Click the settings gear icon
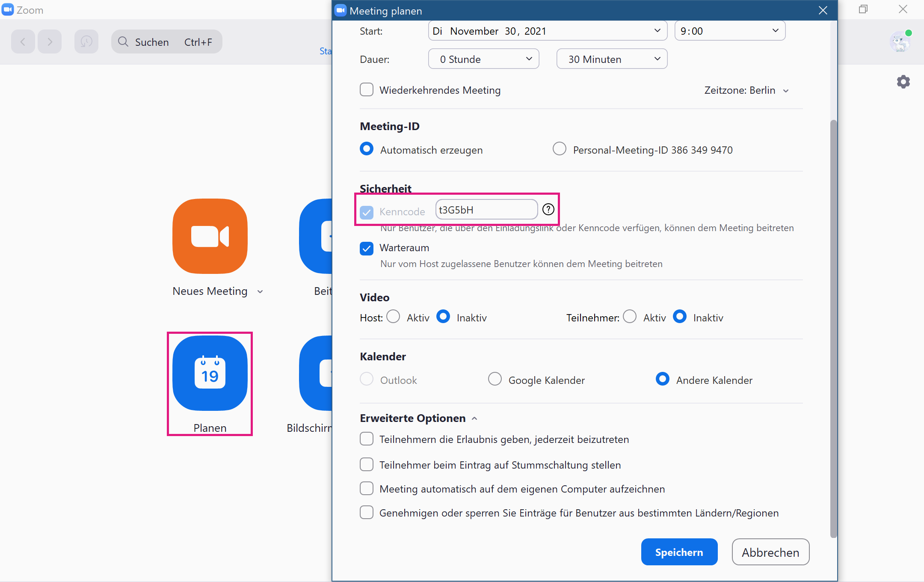 [x=903, y=82]
